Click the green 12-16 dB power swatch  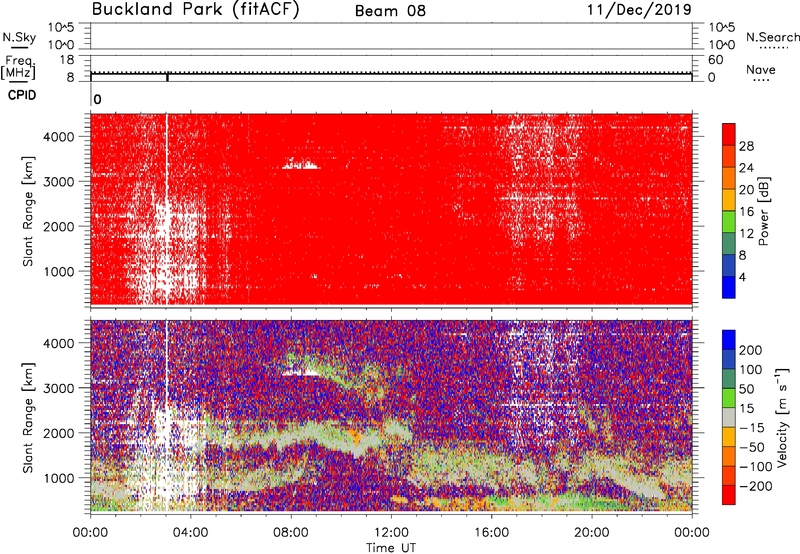(x=729, y=222)
